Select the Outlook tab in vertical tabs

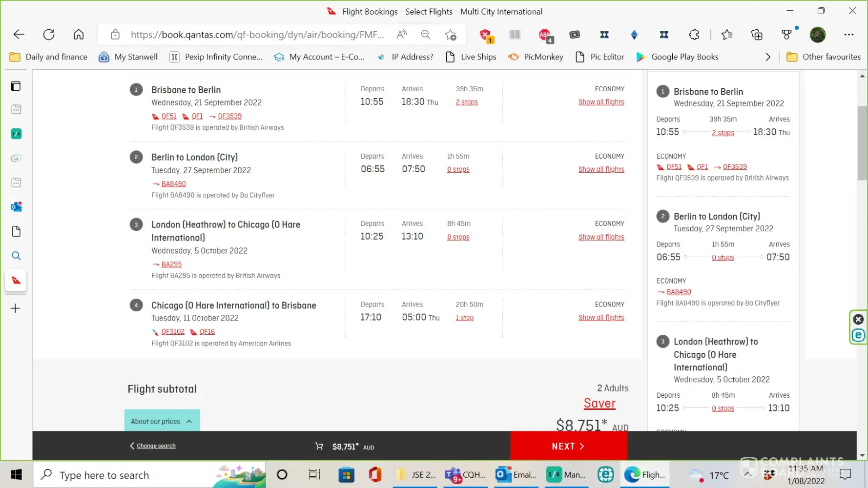point(16,207)
